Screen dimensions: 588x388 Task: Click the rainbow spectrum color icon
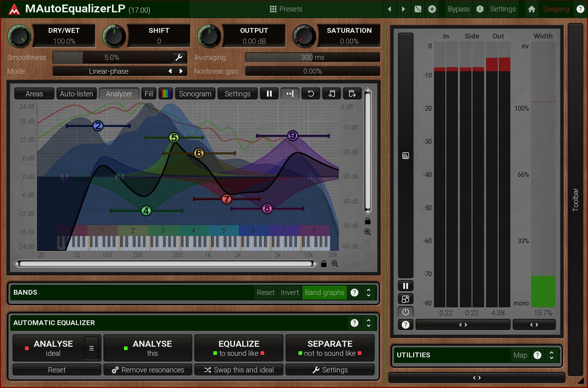[166, 94]
